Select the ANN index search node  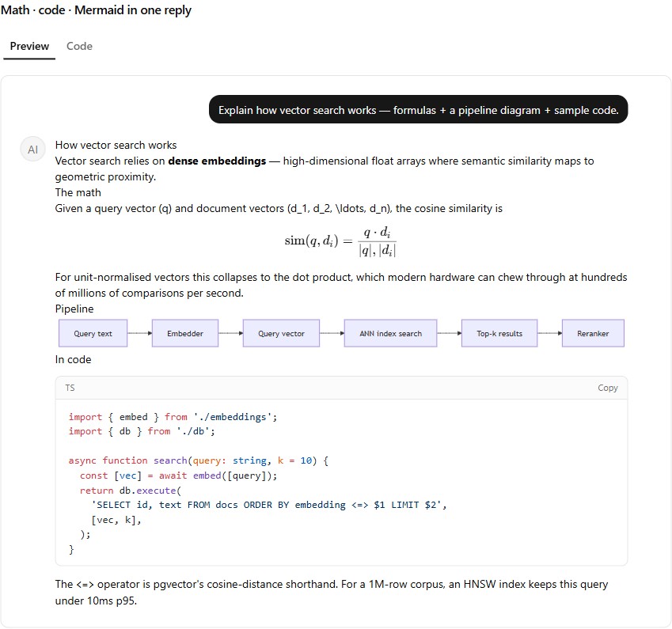point(390,333)
